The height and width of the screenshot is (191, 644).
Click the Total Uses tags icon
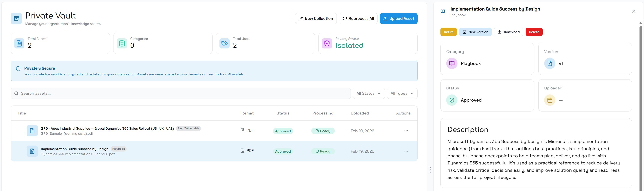pos(225,43)
